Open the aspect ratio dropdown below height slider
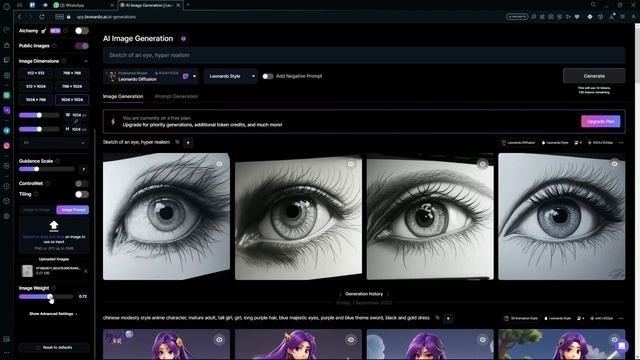Viewport: 640px width, 360px height. (x=54, y=143)
